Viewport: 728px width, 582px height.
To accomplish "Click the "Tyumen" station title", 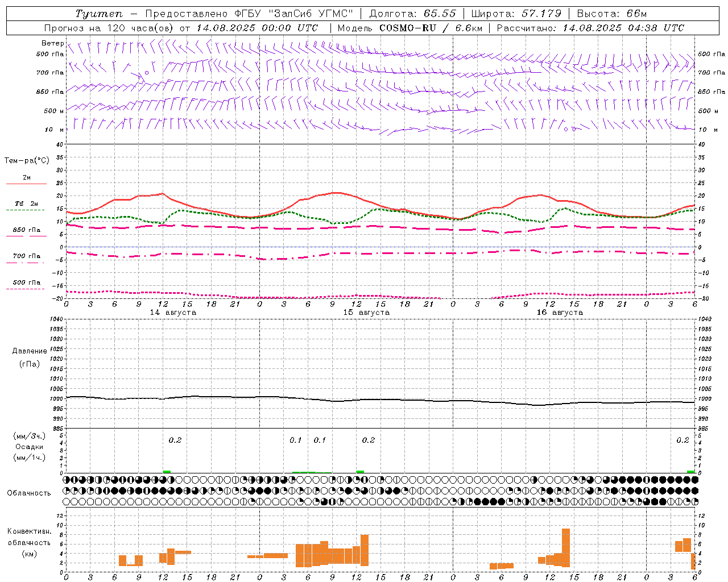I will (x=99, y=14).
